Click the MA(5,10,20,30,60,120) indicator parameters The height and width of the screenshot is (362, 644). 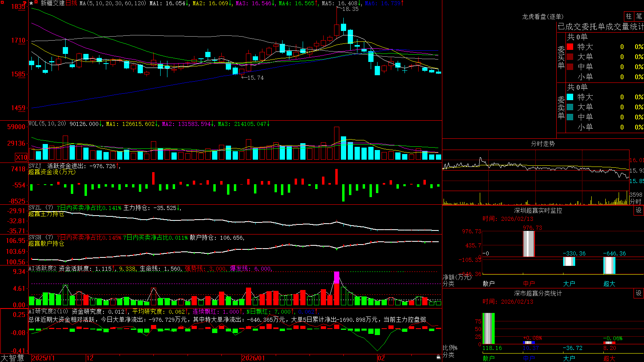tap(113, 3)
